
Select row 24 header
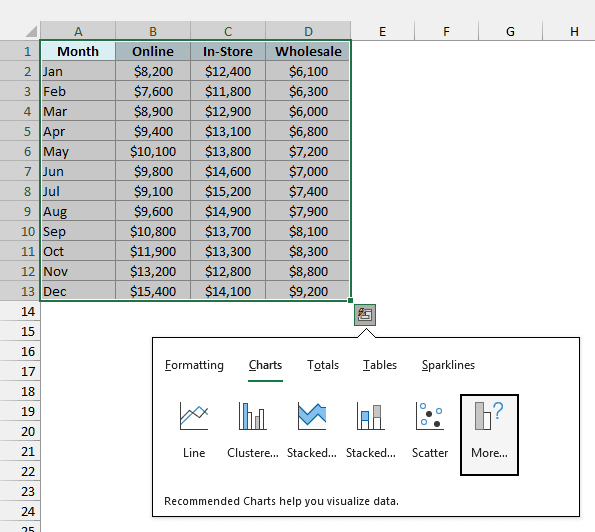[x=20, y=511]
